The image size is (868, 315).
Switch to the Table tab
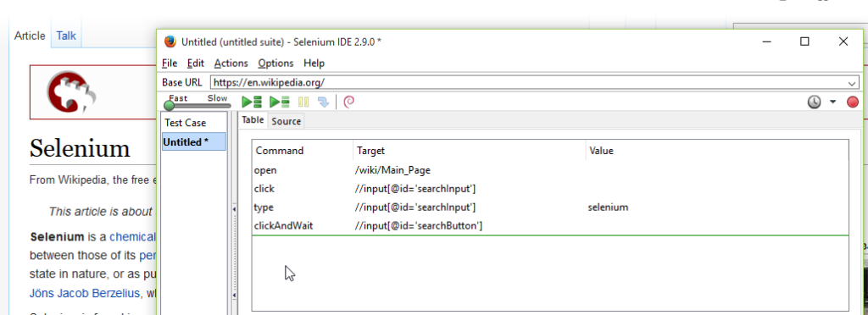pyautogui.click(x=253, y=120)
